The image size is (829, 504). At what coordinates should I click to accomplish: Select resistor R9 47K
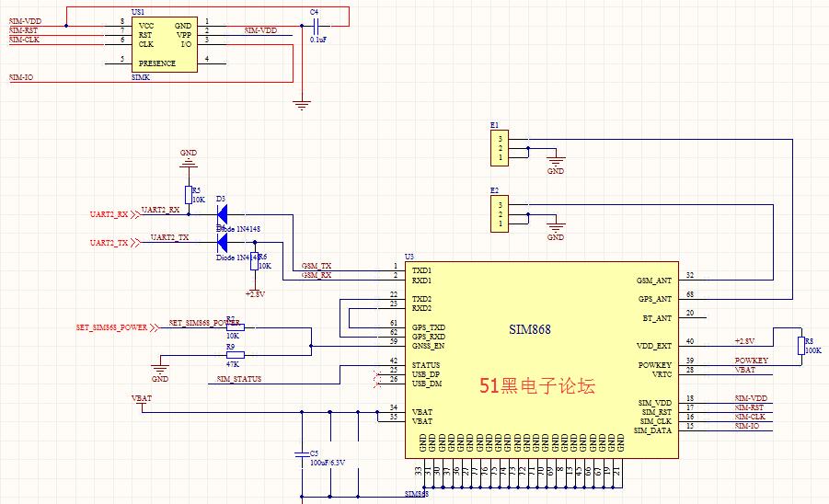click(x=236, y=356)
